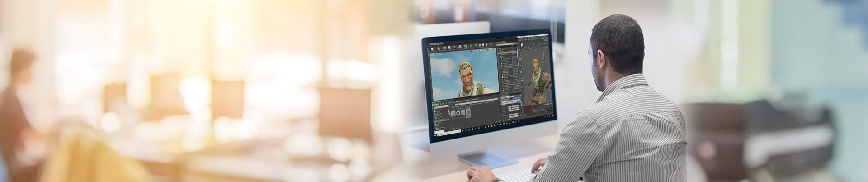Click the Build toolbar icon
The image size is (868, 182).
[x=471, y=46]
